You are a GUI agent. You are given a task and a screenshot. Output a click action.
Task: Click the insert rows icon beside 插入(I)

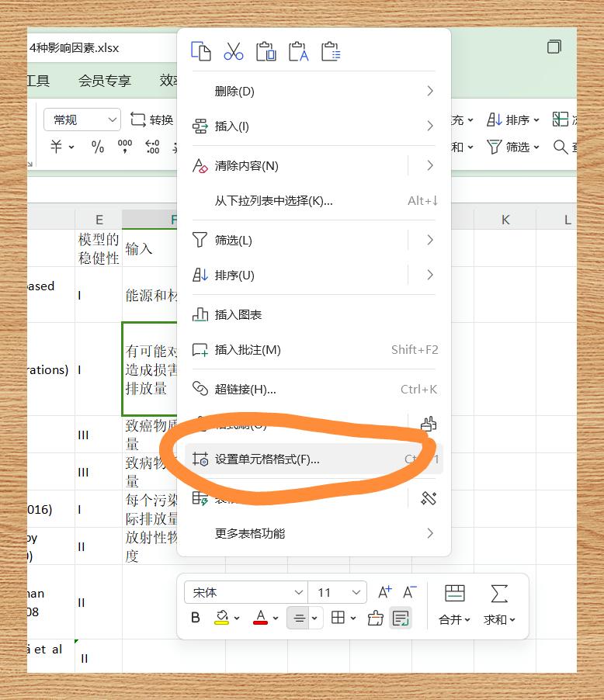(200, 126)
